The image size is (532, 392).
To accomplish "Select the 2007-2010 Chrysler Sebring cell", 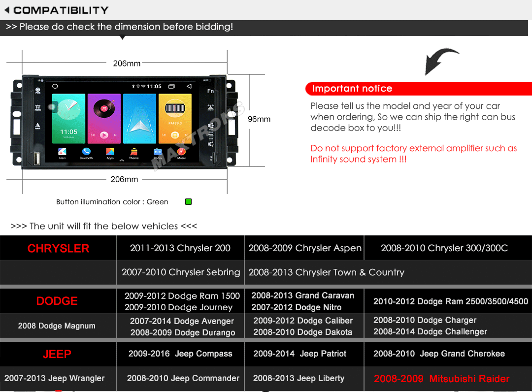I will tap(181, 272).
